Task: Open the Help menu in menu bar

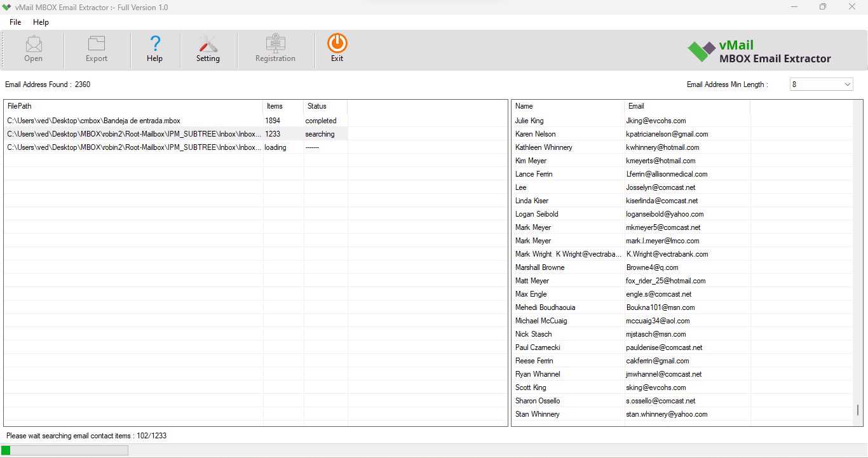Action: (x=41, y=22)
